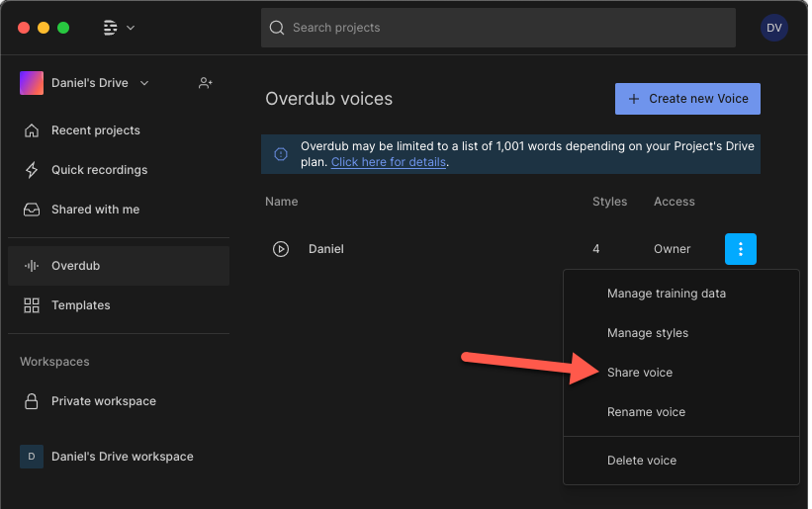This screenshot has width=812, height=509.
Task: Click the grid Templates icon
Action: pos(32,305)
